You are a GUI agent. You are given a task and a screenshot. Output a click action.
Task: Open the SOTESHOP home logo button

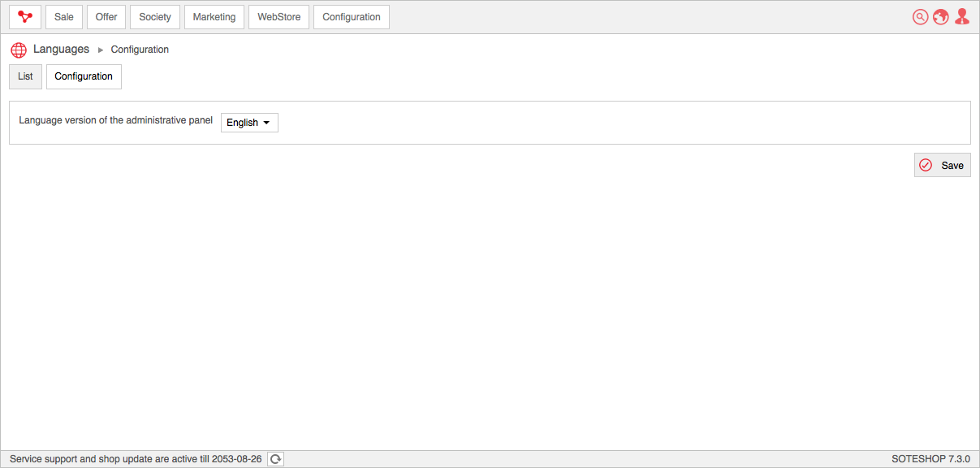coord(25,17)
